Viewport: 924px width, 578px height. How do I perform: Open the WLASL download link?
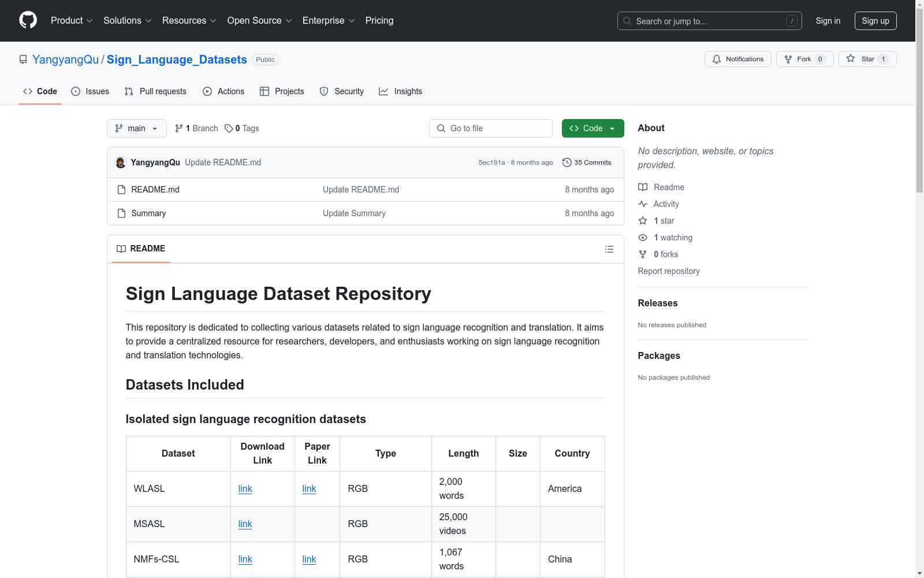coord(245,489)
